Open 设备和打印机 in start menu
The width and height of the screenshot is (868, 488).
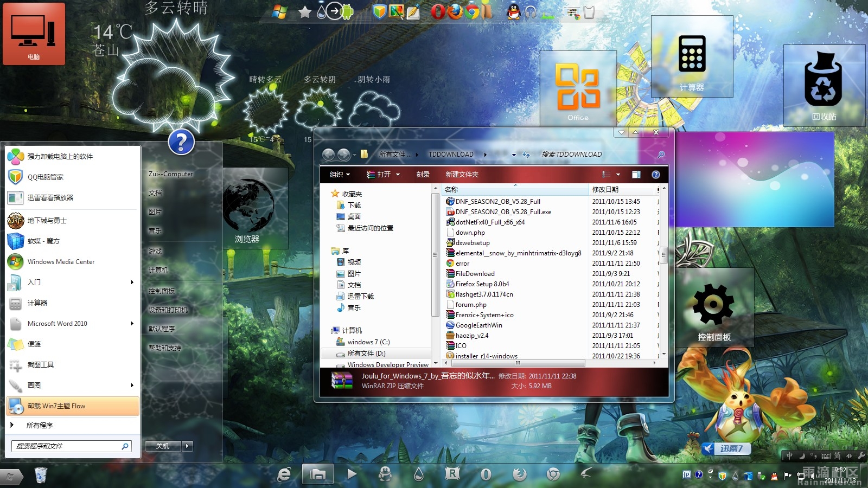[x=168, y=310]
